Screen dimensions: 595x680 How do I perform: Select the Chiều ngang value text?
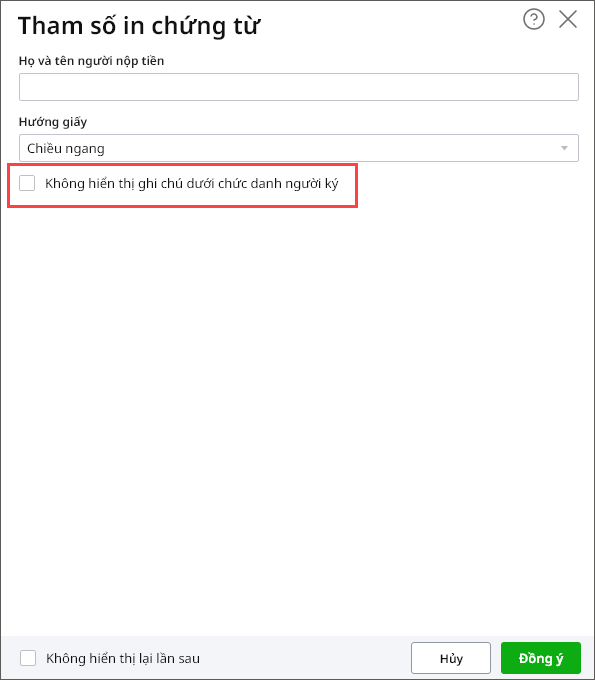coord(66,149)
